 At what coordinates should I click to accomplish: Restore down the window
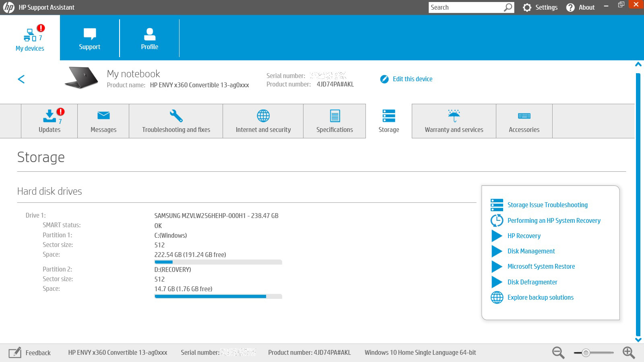tap(621, 5)
